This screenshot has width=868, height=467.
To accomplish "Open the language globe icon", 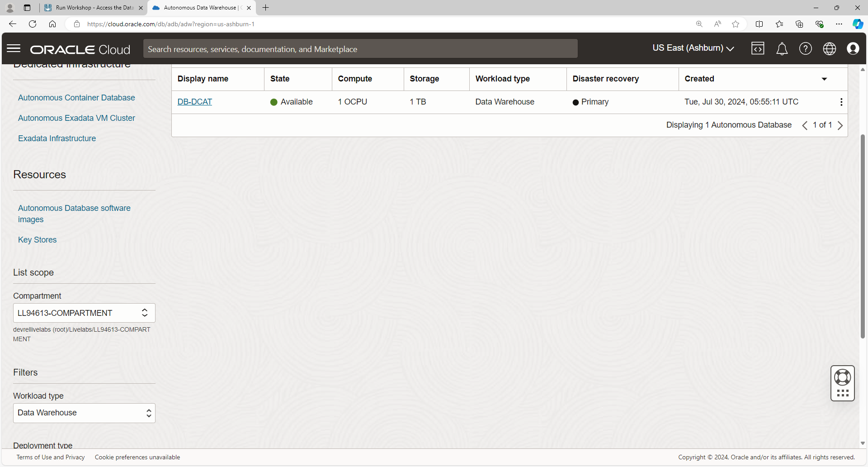I will [829, 48].
